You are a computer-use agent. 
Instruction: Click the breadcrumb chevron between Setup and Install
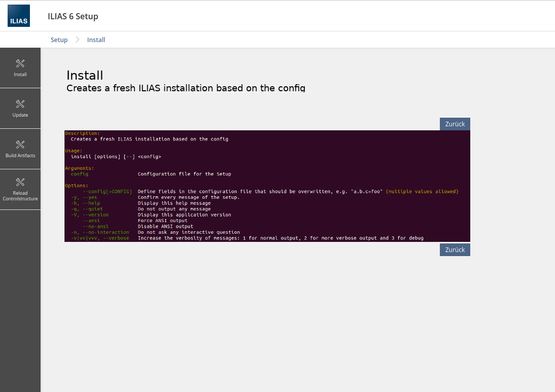coord(78,40)
